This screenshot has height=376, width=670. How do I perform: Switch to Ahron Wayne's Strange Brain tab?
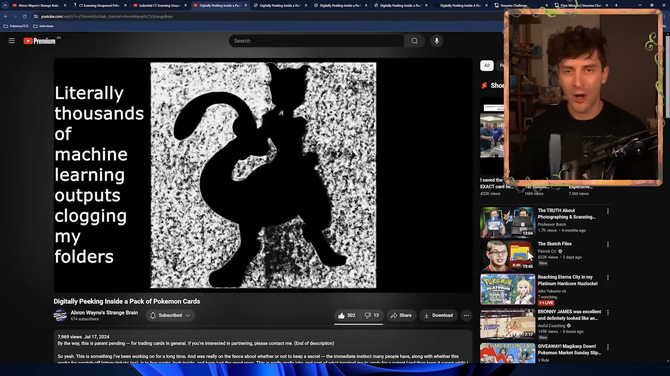38,6
